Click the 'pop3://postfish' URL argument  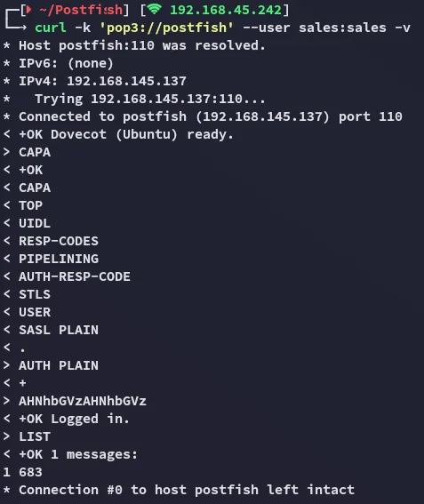point(166,28)
